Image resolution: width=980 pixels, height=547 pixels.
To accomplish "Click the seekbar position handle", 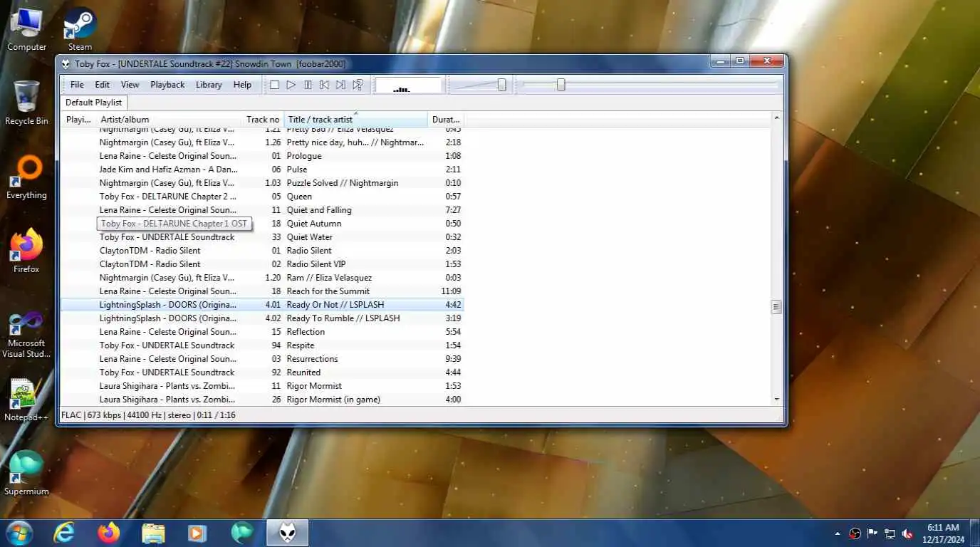I will [561, 85].
